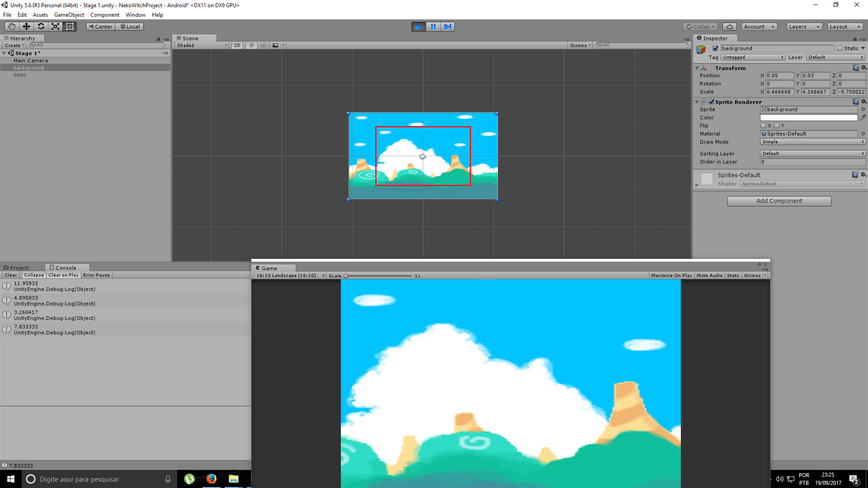Select the Rotate tool
Screen dimensions: 868x488
click(x=41, y=27)
